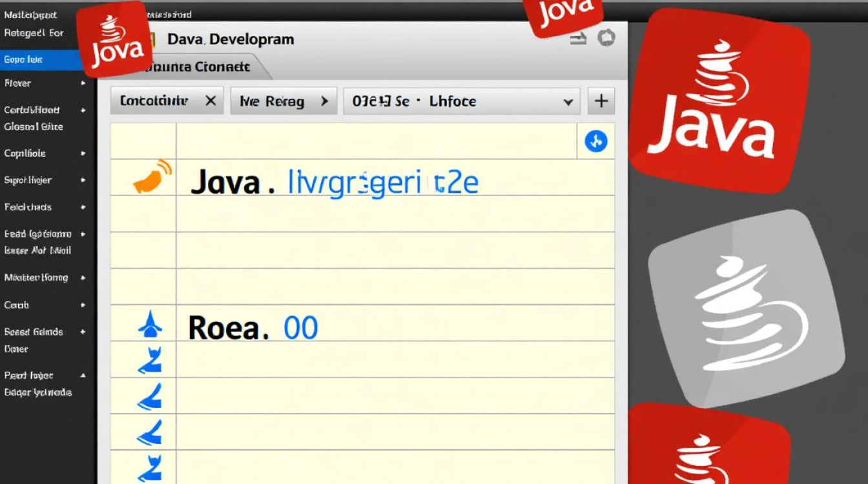The height and width of the screenshot is (484, 868).
Task: Click the yellow document icon before Dava Developram
Action: click(154, 39)
